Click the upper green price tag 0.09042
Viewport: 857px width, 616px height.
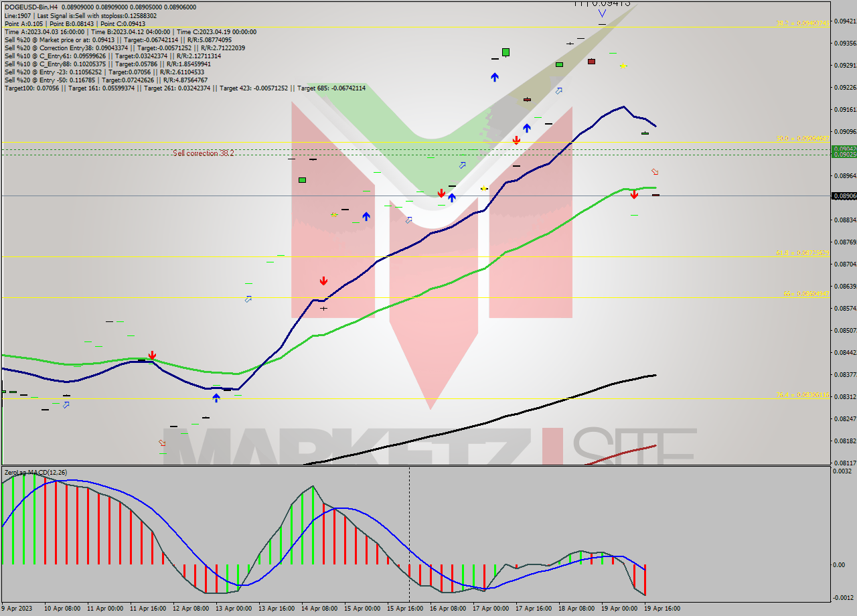coord(844,149)
